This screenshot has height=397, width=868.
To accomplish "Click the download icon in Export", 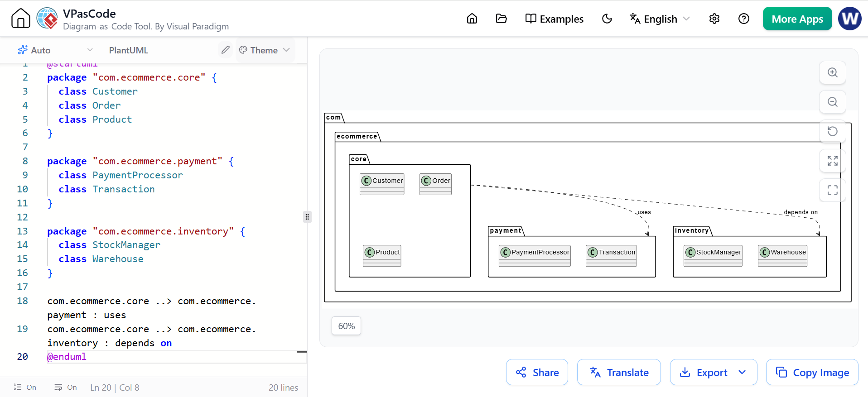I will click(x=685, y=372).
